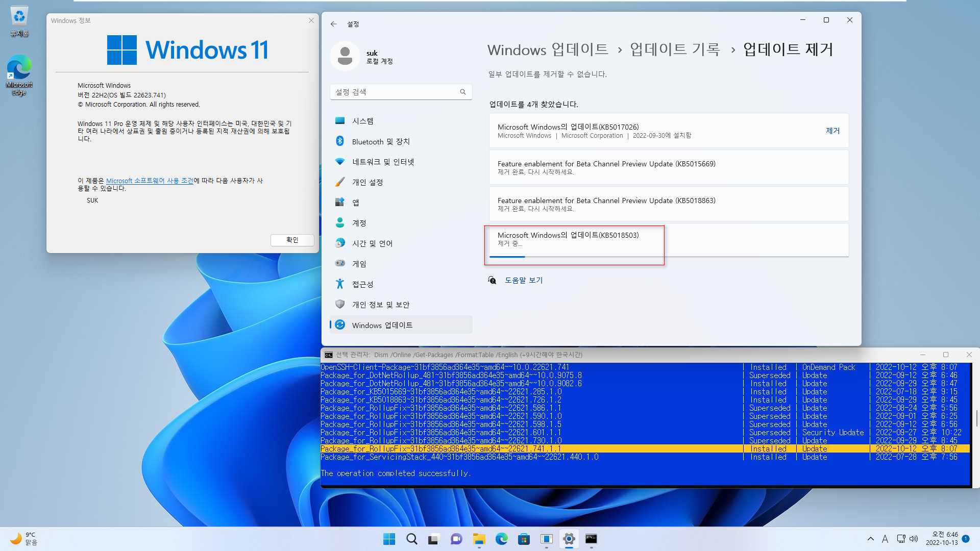Click 확인 in Windows 정보 dialog
The width and height of the screenshot is (980, 551).
[292, 240]
